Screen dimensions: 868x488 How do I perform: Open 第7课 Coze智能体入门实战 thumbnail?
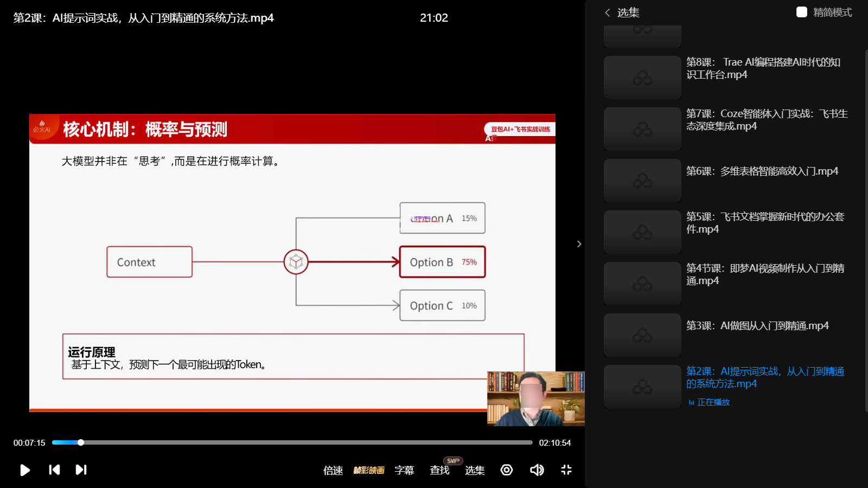tap(642, 129)
